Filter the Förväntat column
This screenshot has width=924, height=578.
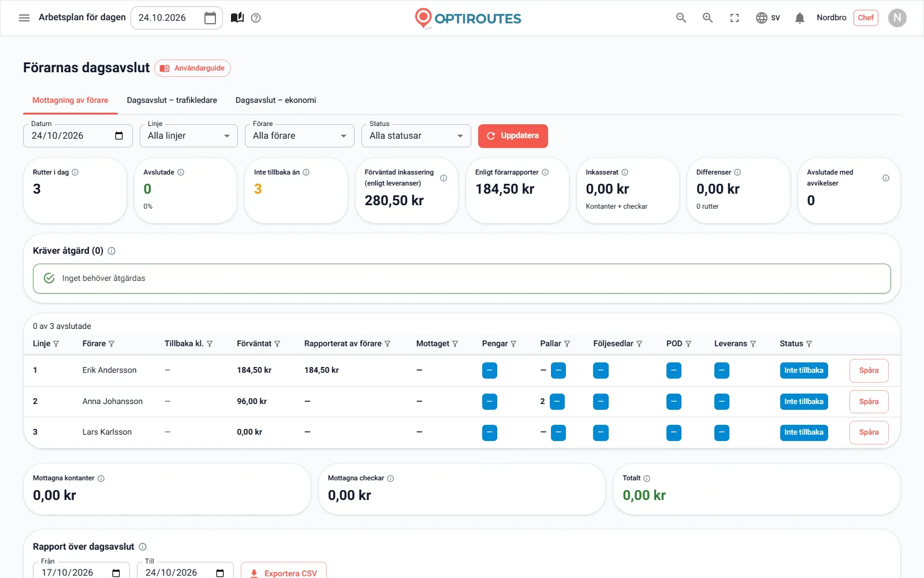[x=277, y=344]
